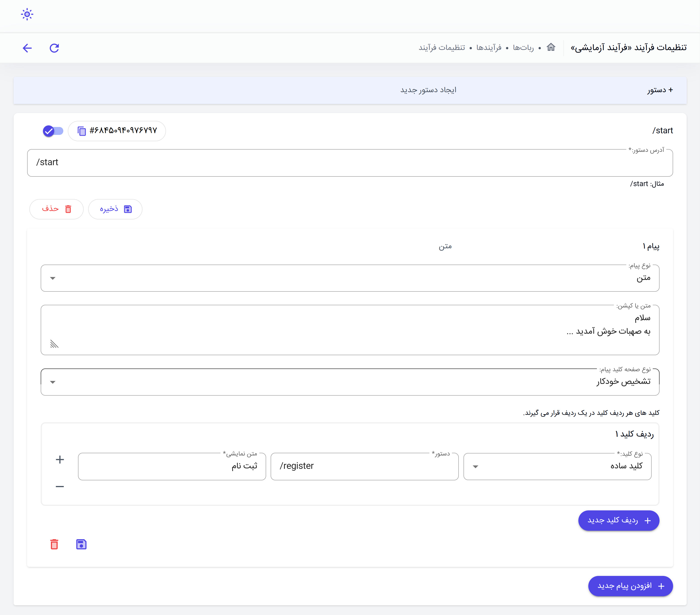This screenshot has width=700, height=615.
Task: Click the ردیف کلید جدید button
Action: pyautogui.click(x=619, y=520)
